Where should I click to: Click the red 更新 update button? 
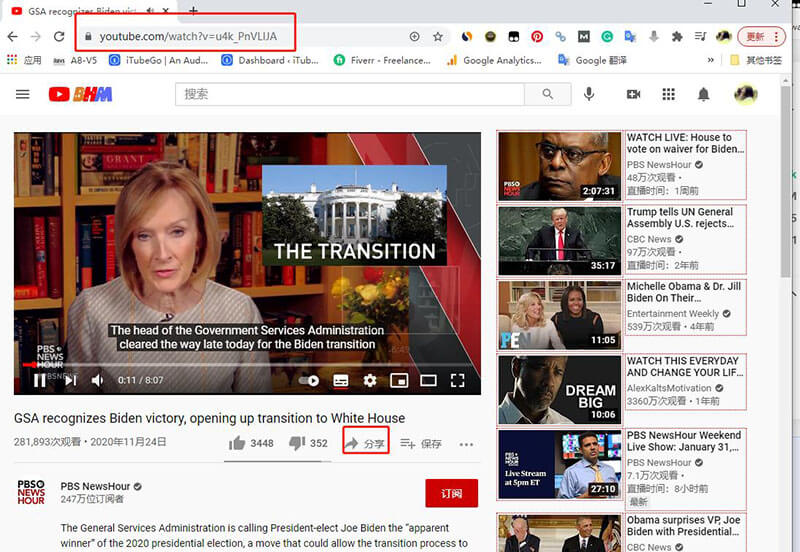tap(761, 37)
